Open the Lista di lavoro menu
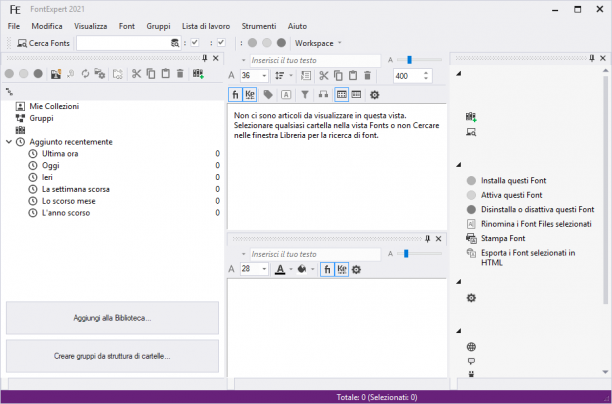612x404 pixels. 206,26
